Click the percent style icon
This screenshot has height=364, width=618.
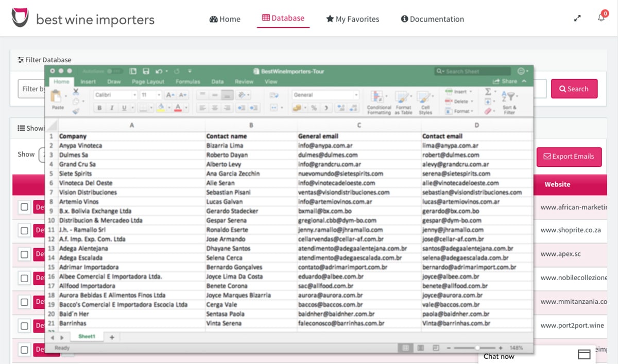(x=313, y=108)
